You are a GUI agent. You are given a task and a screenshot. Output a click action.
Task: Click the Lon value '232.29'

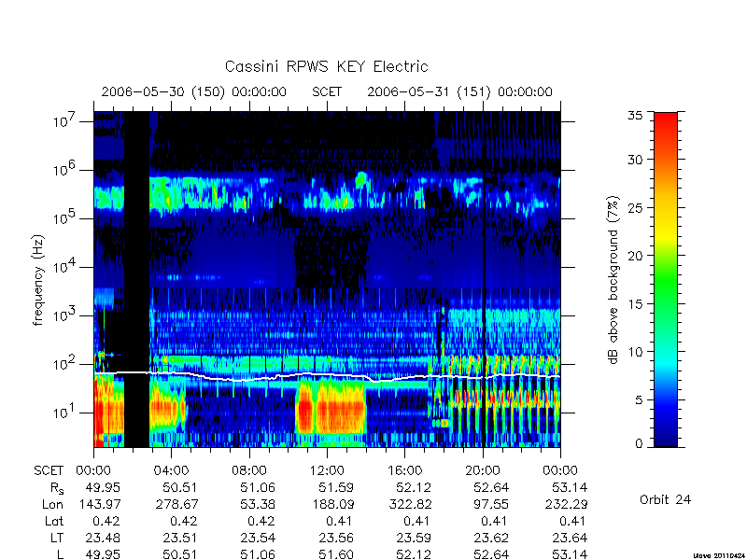(x=566, y=504)
